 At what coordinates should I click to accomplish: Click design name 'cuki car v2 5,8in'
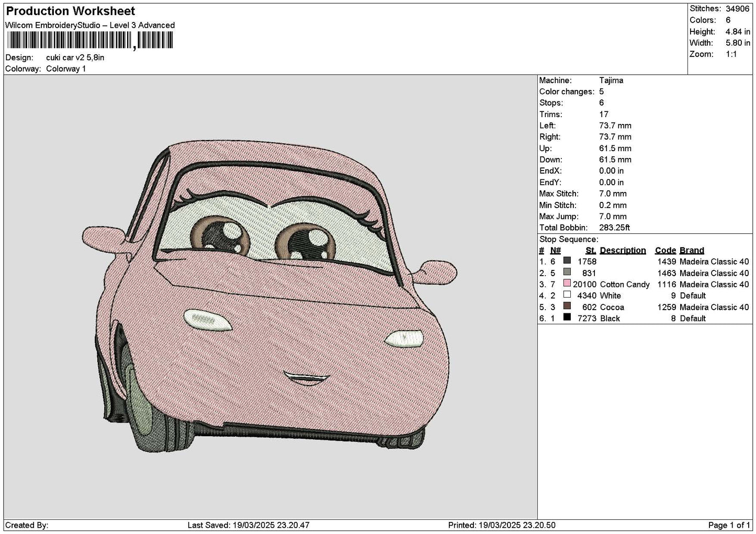(75, 58)
